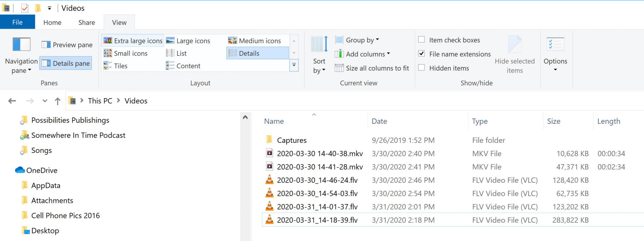Select Extra large icons layout
Viewport: 644px width, 241px height.
click(133, 41)
